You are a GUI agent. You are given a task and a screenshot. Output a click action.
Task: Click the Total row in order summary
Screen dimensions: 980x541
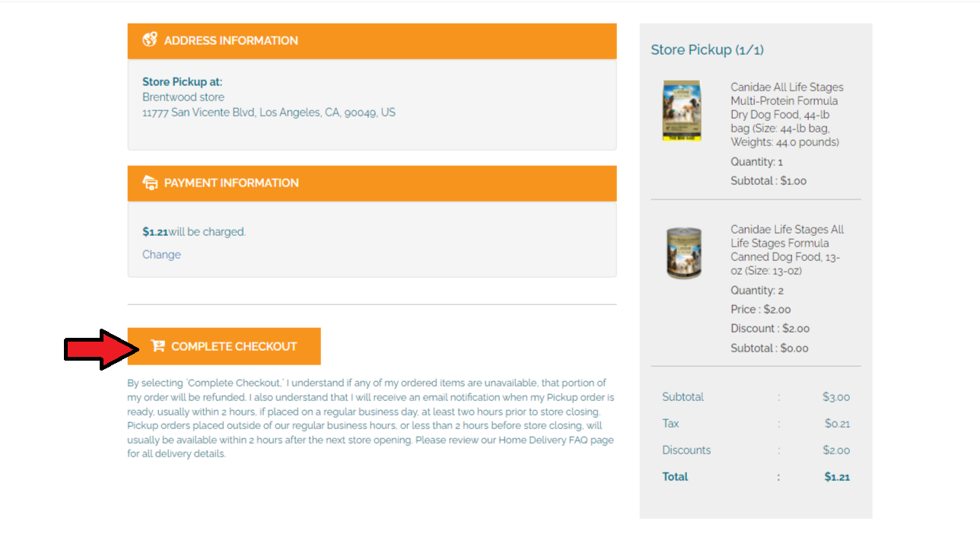coord(755,477)
